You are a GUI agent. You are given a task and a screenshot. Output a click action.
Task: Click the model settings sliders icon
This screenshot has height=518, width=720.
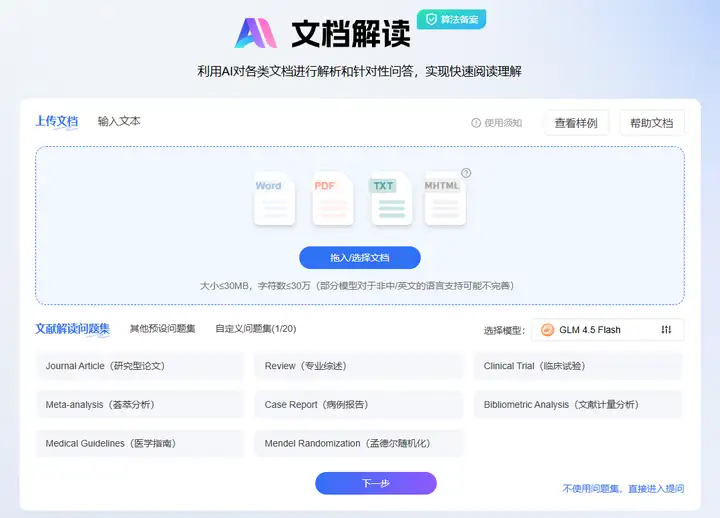click(x=666, y=329)
